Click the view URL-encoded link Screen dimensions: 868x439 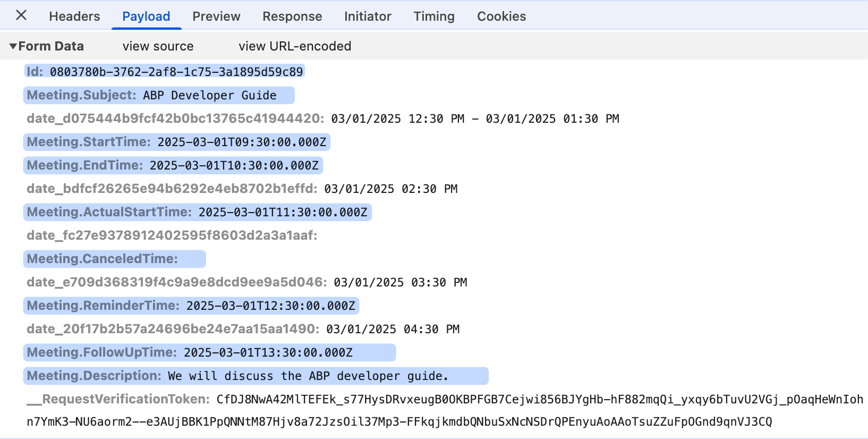[295, 46]
